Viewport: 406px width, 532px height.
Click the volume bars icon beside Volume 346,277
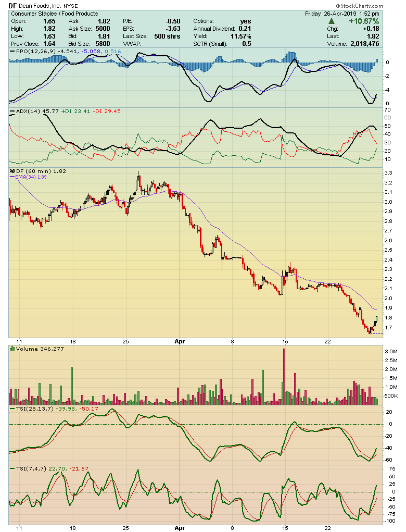coord(12,349)
